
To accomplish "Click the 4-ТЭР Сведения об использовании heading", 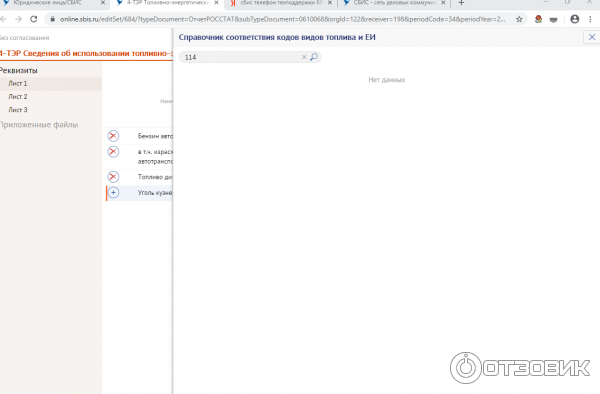I will (x=86, y=53).
